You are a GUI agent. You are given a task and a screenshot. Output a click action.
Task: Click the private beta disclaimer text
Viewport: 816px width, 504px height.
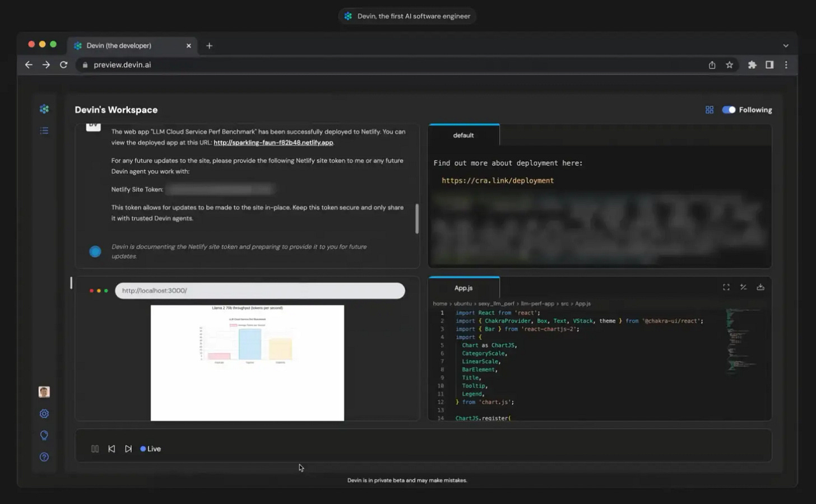(407, 480)
